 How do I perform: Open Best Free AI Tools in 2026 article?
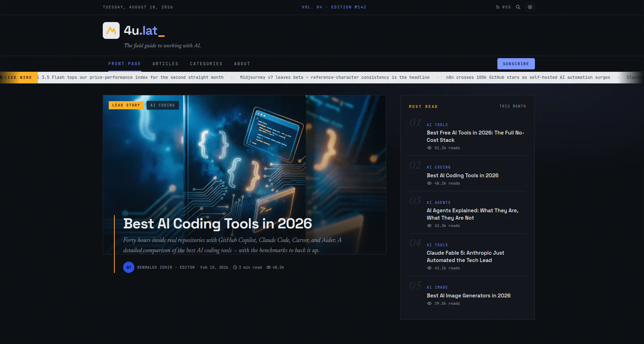(475, 136)
